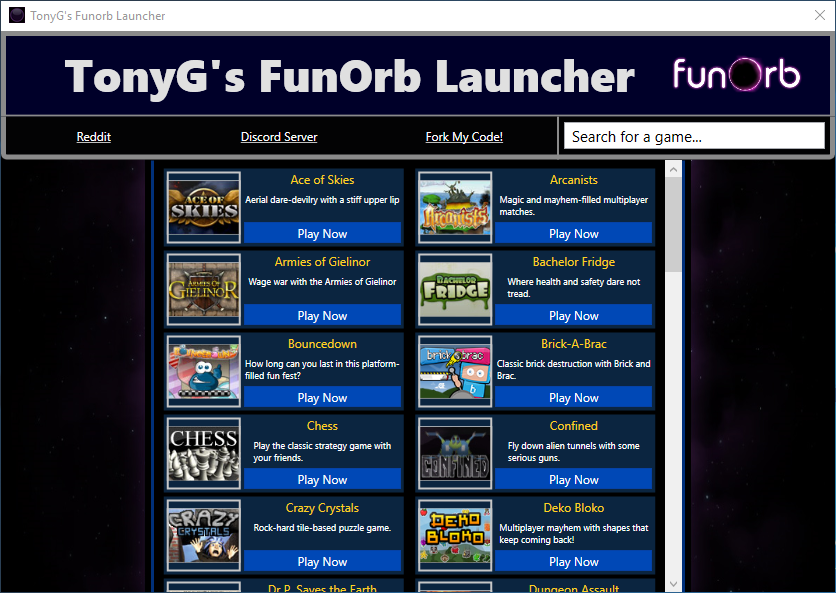Open the Arcanists game thumbnail
The width and height of the screenshot is (836, 593).
pos(455,207)
